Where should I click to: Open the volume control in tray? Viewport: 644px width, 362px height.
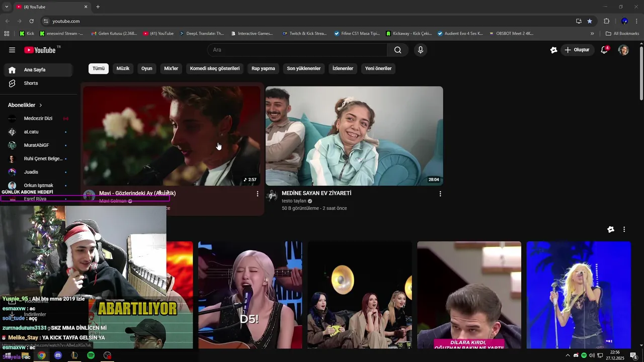(592, 355)
